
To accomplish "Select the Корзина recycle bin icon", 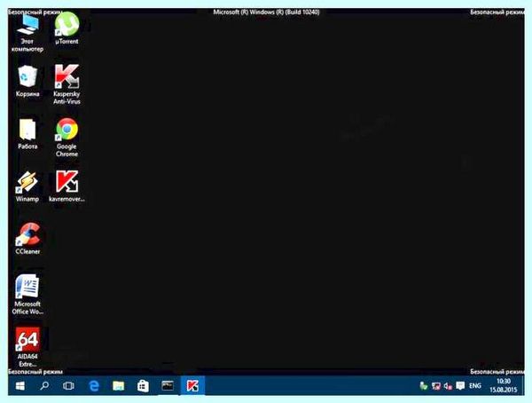I will coord(27,81).
